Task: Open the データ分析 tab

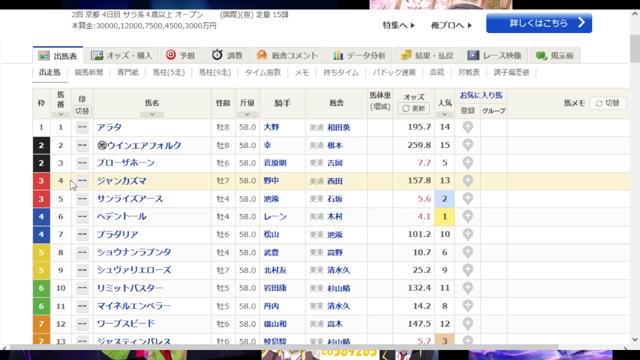Action: pos(359,55)
